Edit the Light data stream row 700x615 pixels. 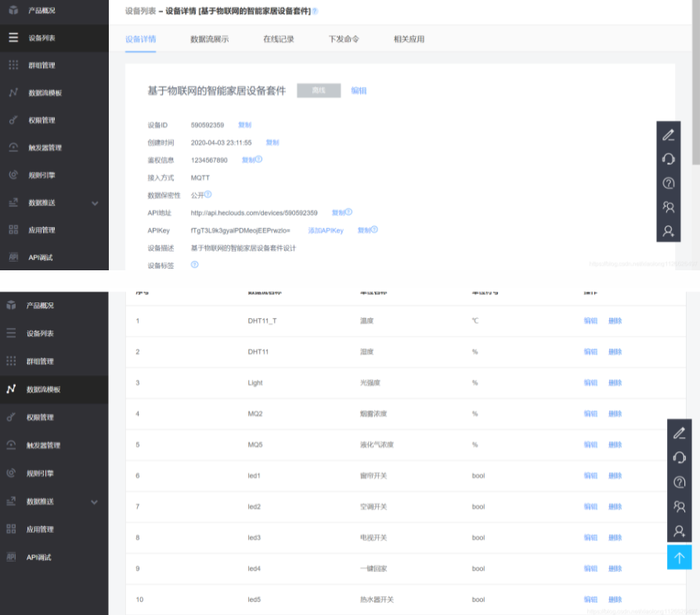(x=590, y=383)
